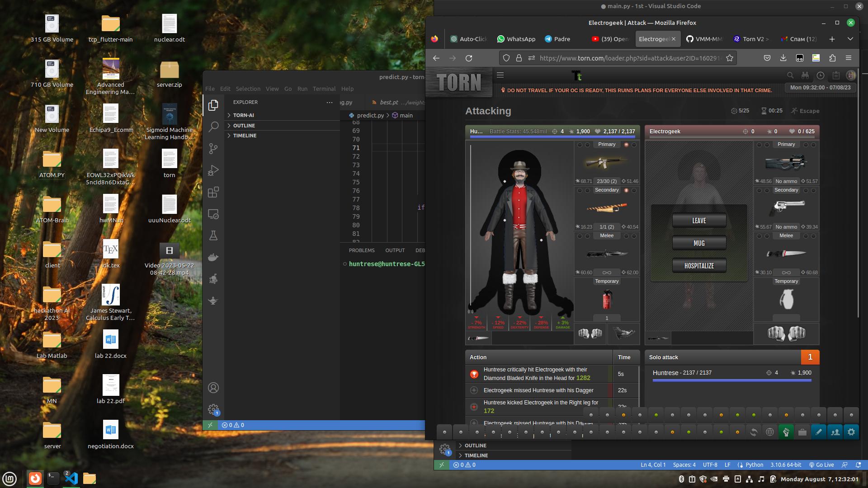Image resolution: width=868 pixels, height=488 pixels.
Task: Open the Torn user avatar icon
Action: (851, 75)
